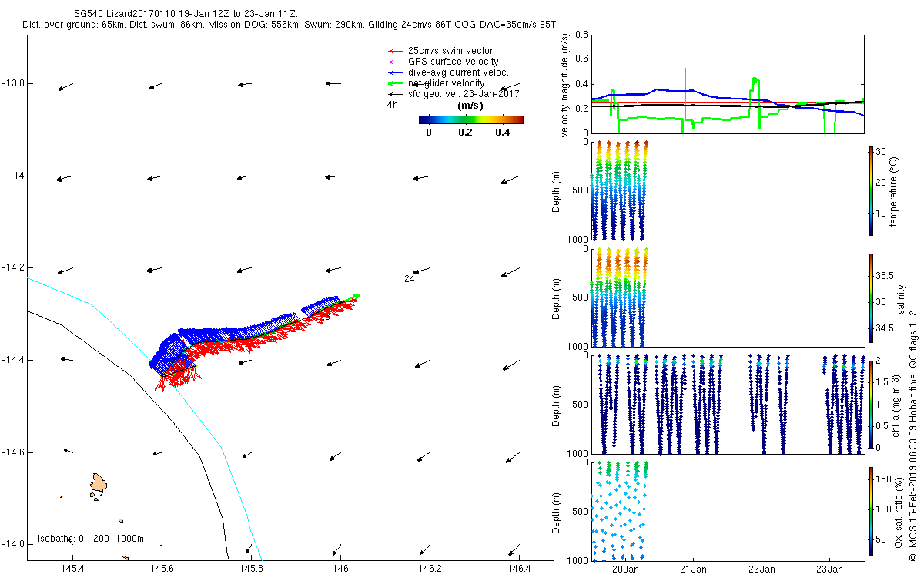Viewport: 924px width, 578px height.
Task: Click the 20Jan date tick label
Action: (625, 570)
